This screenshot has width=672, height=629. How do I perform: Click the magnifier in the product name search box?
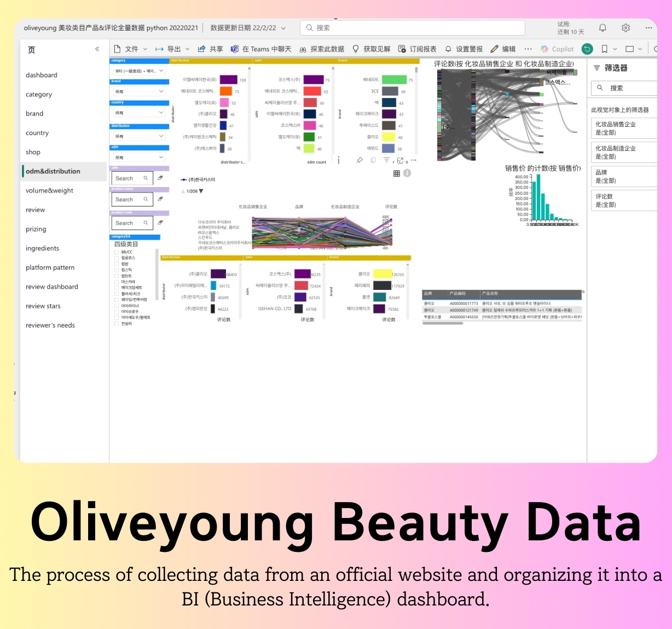(146, 200)
